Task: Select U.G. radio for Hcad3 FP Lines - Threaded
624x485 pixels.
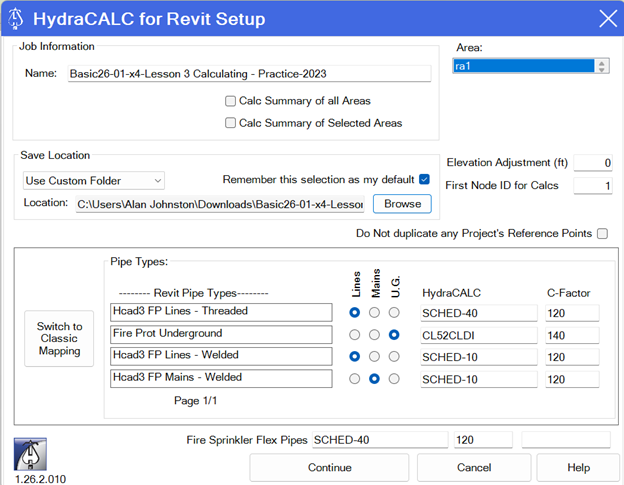Action: coord(394,313)
